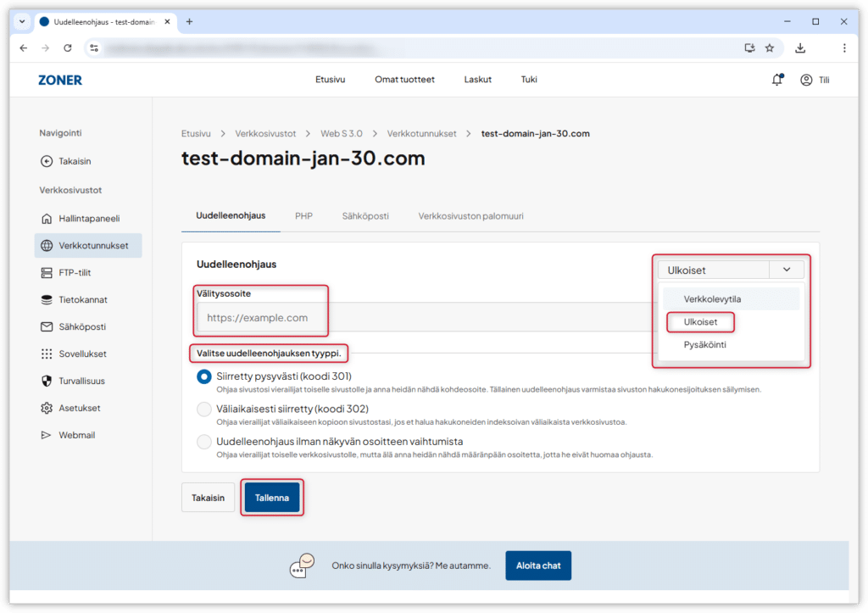Open the Tili account user icon
Image resolution: width=868 pixels, height=613 pixels.
(x=806, y=80)
